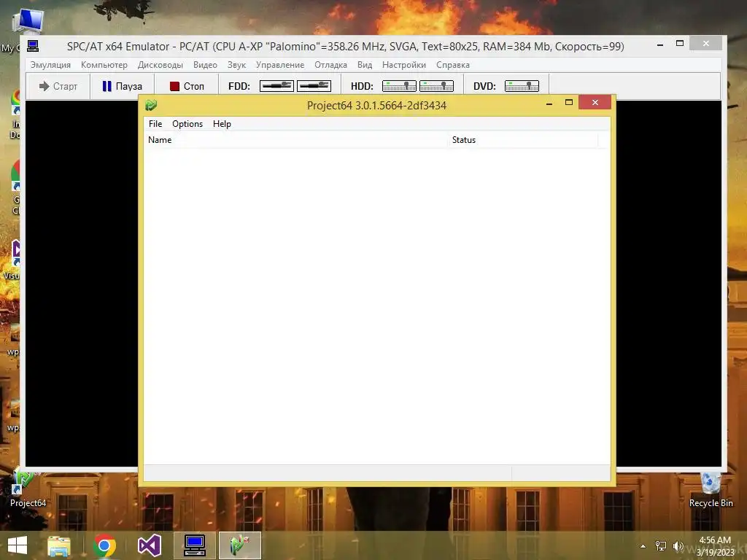
Task: Open the network tray icon
Action: click(x=661, y=546)
